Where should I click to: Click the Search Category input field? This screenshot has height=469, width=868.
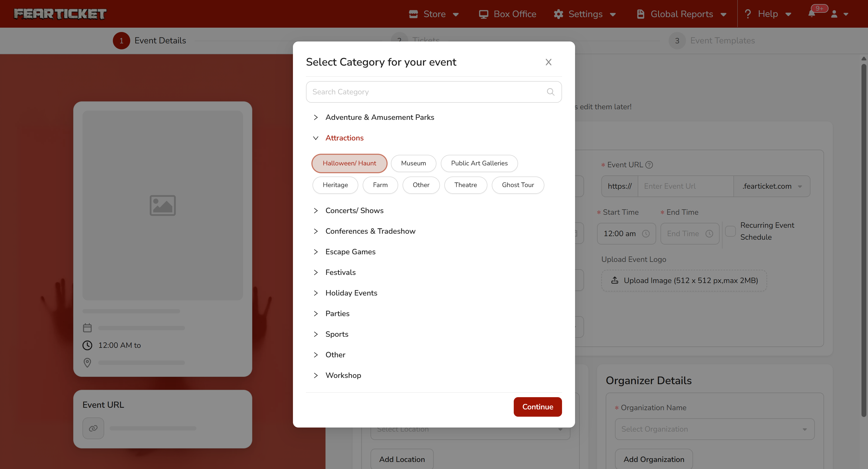(425, 92)
